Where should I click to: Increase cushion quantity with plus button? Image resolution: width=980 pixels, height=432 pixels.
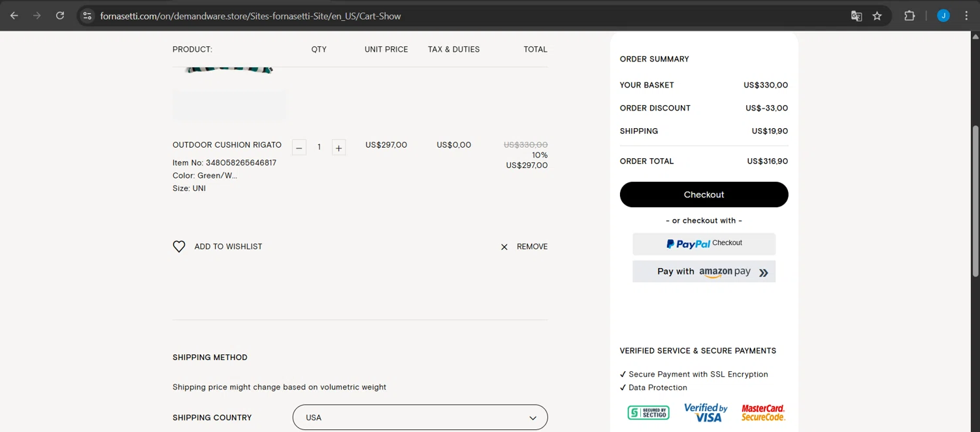[x=338, y=148]
